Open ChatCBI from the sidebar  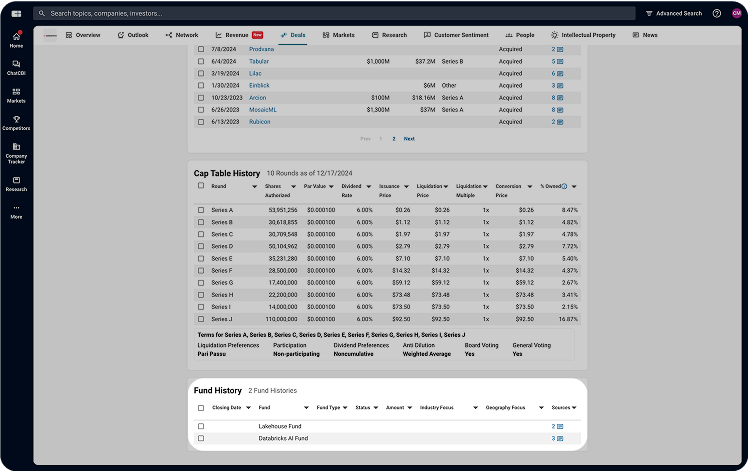click(16, 66)
